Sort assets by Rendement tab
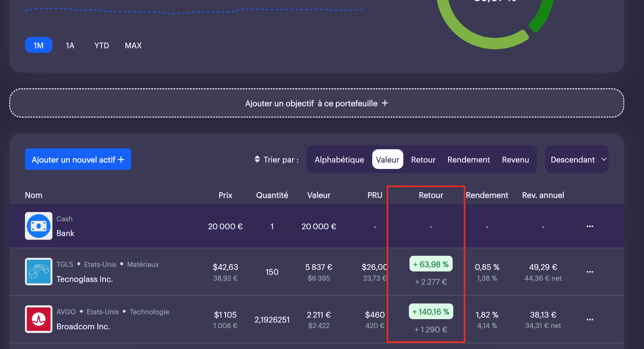This screenshot has width=644, height=349. (468, 159)
